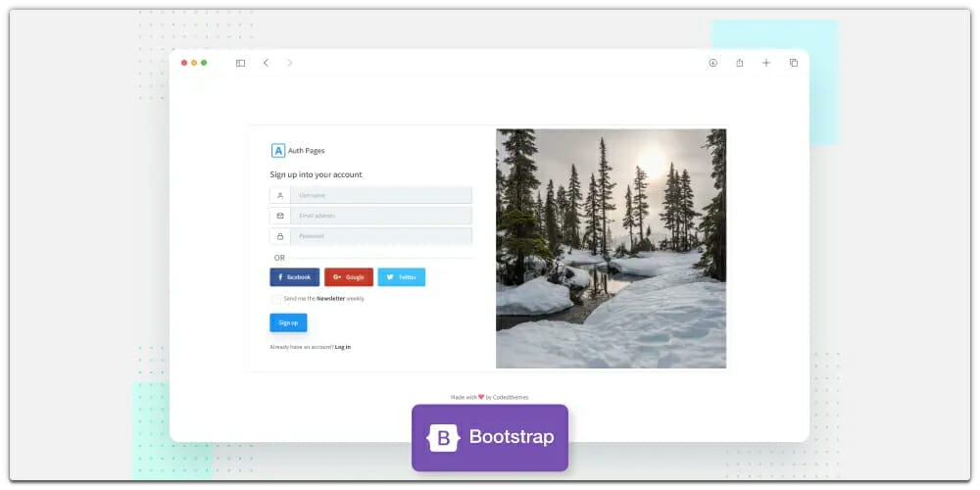Image resolution: width=980 pixels, height=490 pixels.
Task: Enable the weekly Newsletter checkbox
Action: point(276,299)
